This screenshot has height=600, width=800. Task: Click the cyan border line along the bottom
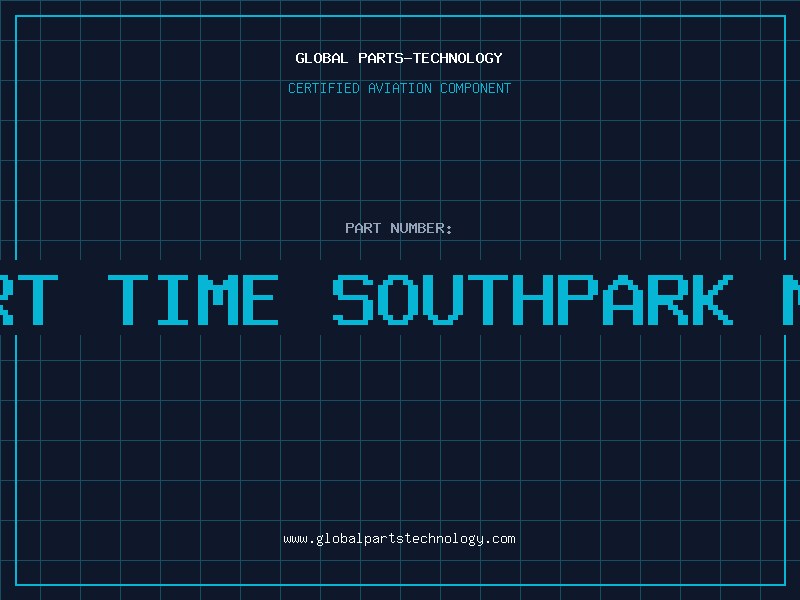(x=401, y=585)
